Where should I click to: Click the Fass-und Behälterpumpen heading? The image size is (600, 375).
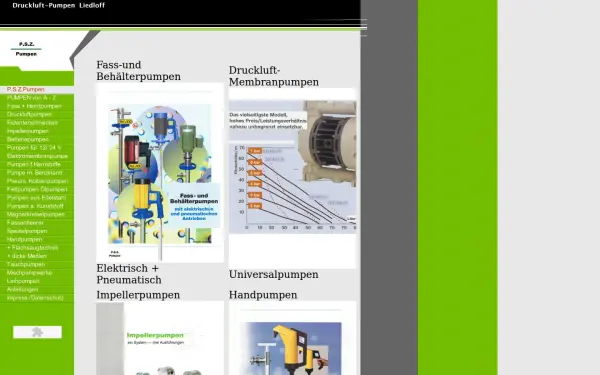pyautogui.click(x=139, y=71)
